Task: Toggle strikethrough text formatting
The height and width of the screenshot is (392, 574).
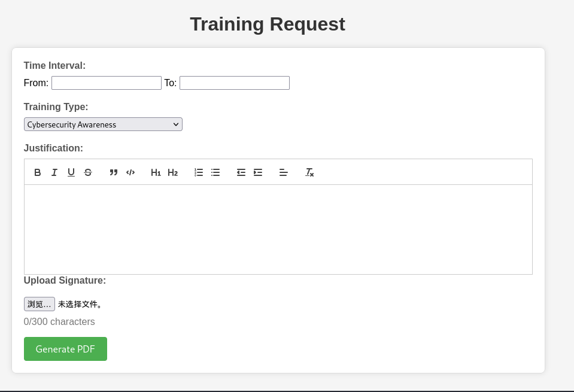Action: coord(88,172)
